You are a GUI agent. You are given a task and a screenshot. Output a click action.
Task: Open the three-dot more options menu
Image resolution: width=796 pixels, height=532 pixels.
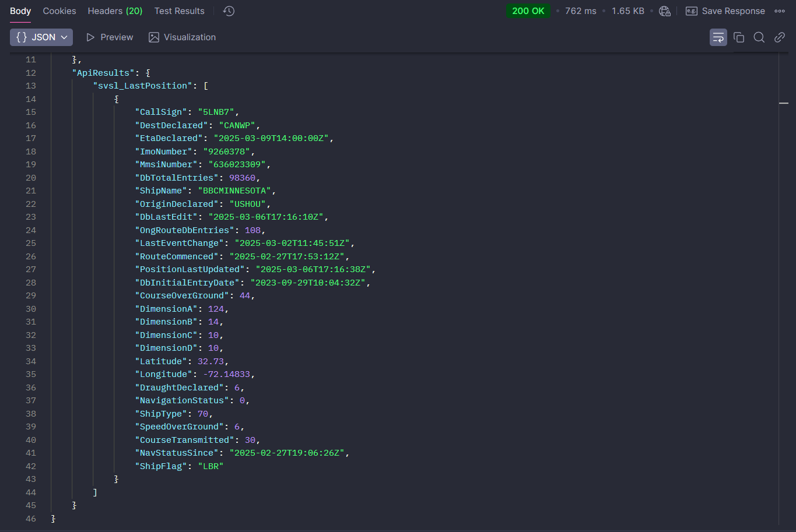[780, 11]
